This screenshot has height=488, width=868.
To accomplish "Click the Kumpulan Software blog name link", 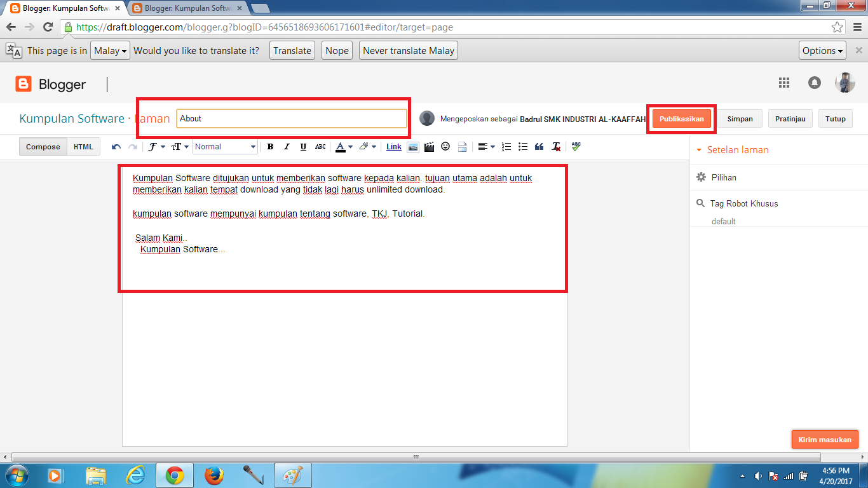I will (x=72, y=119).
